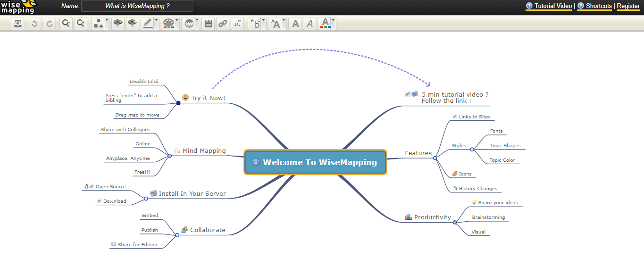Click the Register link
Image resolution: width=644 pixels, height=275 pixels.
click(x=628, y=6)
